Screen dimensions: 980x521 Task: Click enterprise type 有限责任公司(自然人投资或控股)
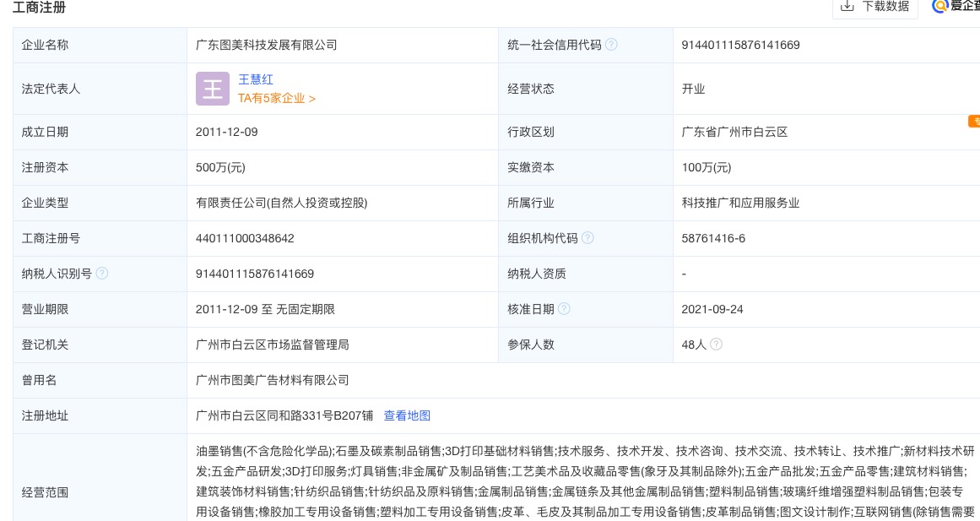pos(282,203)
